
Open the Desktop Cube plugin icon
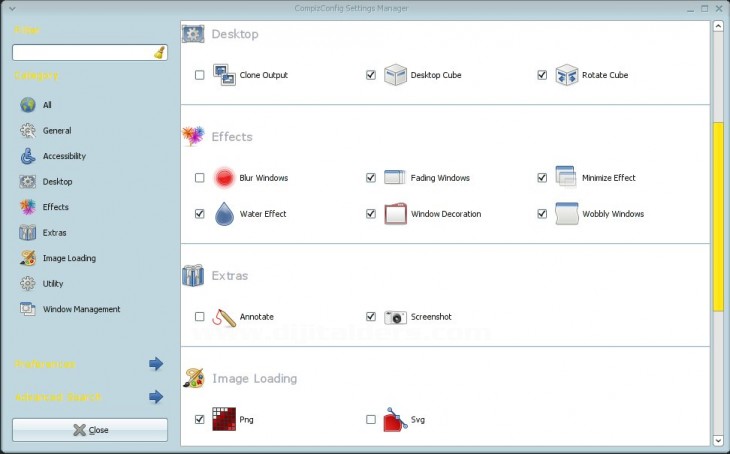coord(395,75)
